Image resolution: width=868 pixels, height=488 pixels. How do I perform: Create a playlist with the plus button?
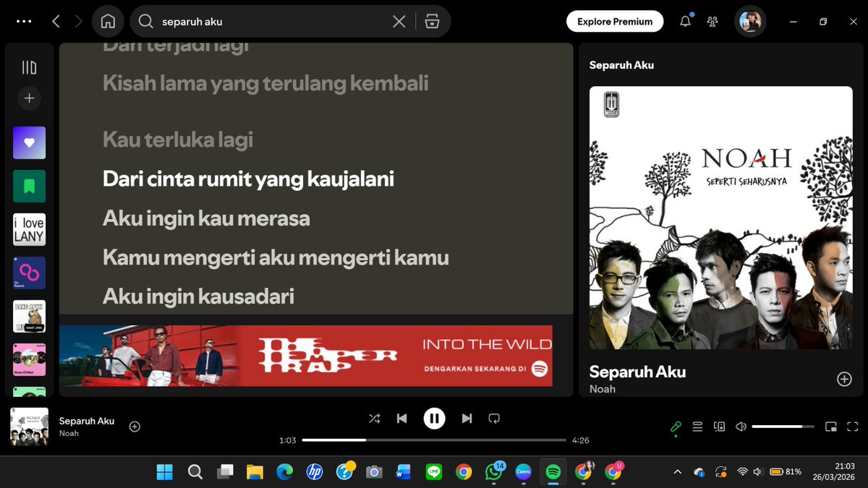29,98
